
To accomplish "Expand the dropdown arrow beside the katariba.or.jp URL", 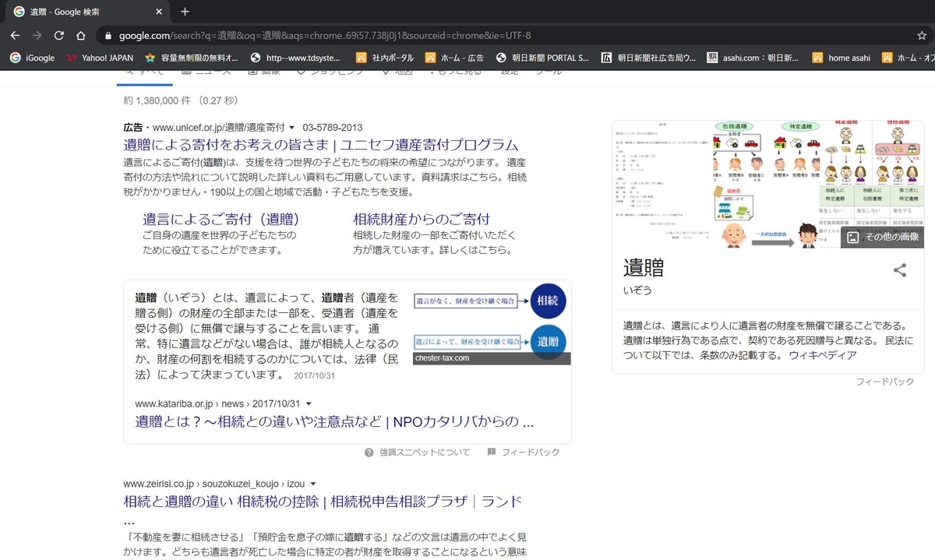I will tap(309, 404).
